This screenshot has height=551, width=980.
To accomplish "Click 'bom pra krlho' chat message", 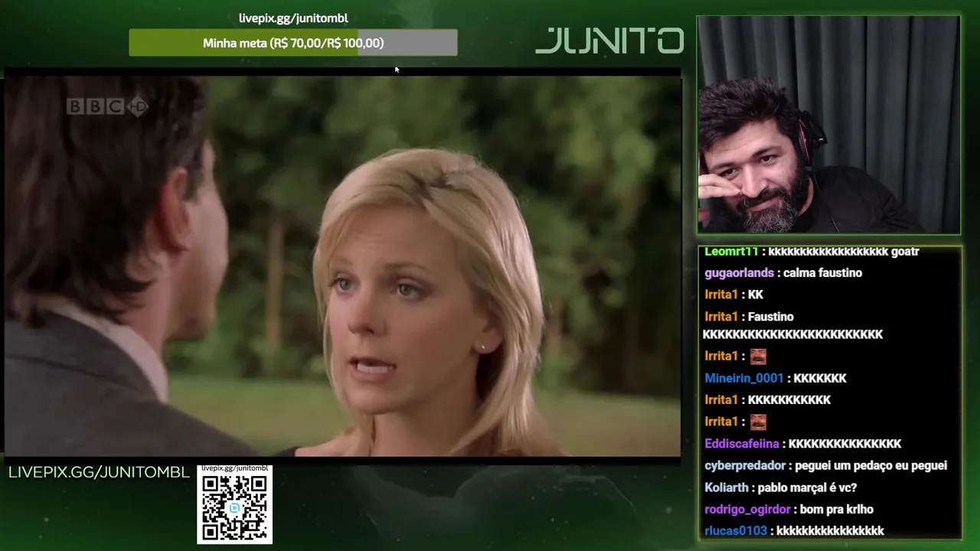I will [x=837, y=510].
